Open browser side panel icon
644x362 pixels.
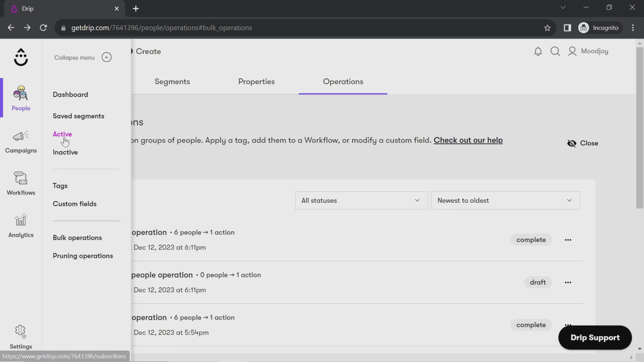[x=567, y=28]
